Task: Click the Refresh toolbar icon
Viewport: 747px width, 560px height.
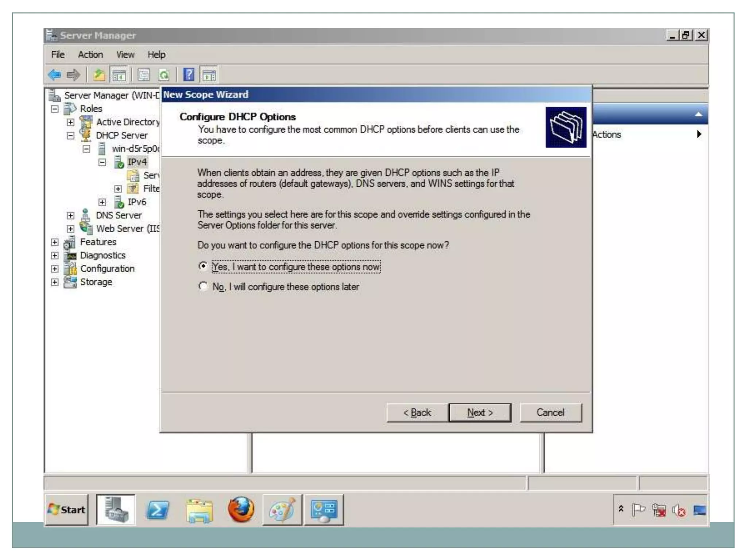Action: coord(164,75)
